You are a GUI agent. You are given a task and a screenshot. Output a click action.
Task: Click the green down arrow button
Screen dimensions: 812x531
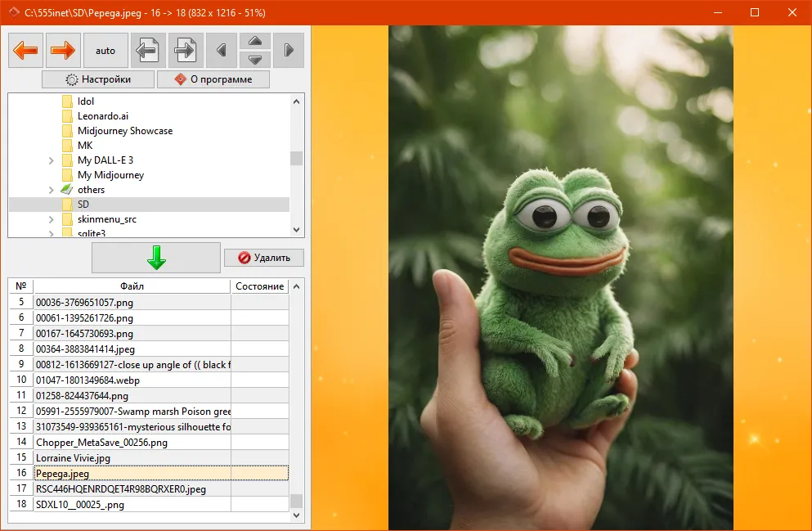point(156,258)
